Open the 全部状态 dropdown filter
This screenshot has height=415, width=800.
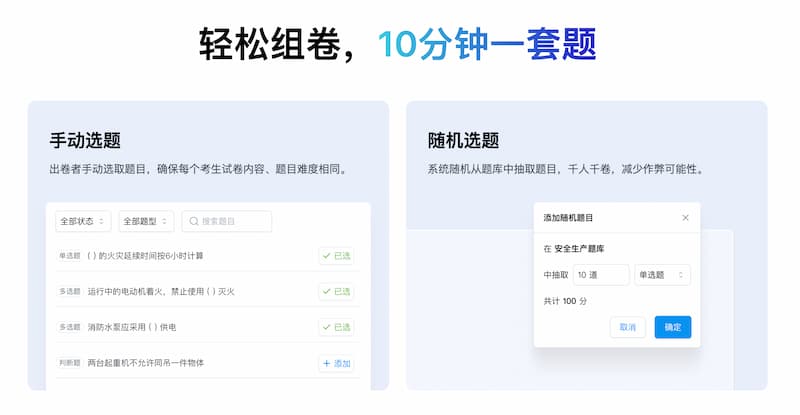pos(83,221)
